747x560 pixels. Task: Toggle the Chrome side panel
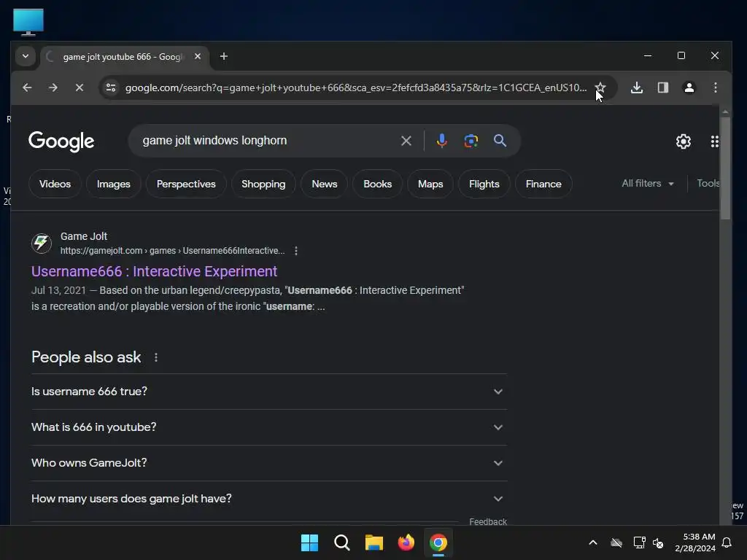(662, 87)
